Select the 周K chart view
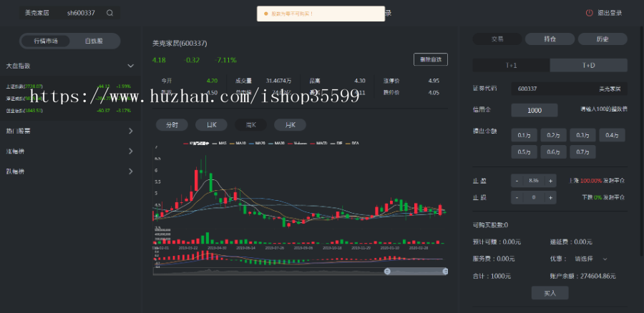Image resolution: width=644 pixels, height=313 pixels. pyautogui.click(x=250, y=125)
